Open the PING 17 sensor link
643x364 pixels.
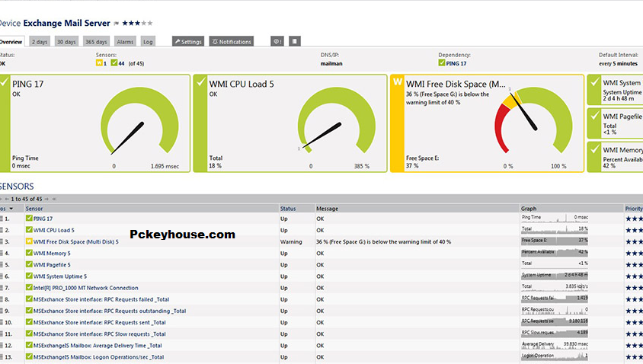click(43, 219)
